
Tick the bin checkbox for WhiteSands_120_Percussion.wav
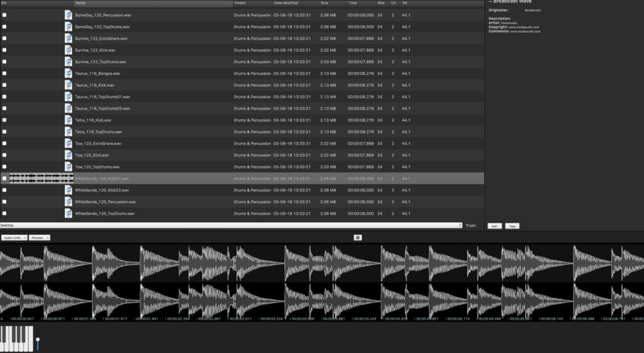tap(4, 202)
